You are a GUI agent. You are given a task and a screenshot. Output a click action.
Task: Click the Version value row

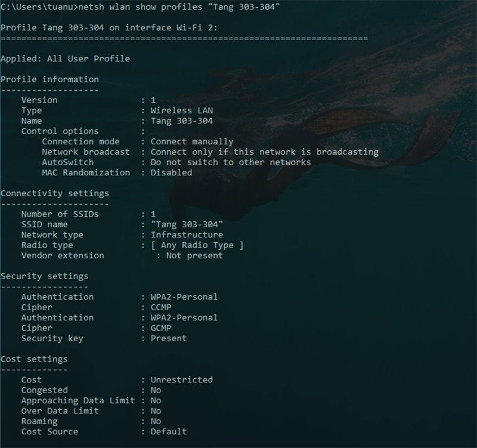coord(88,100)
